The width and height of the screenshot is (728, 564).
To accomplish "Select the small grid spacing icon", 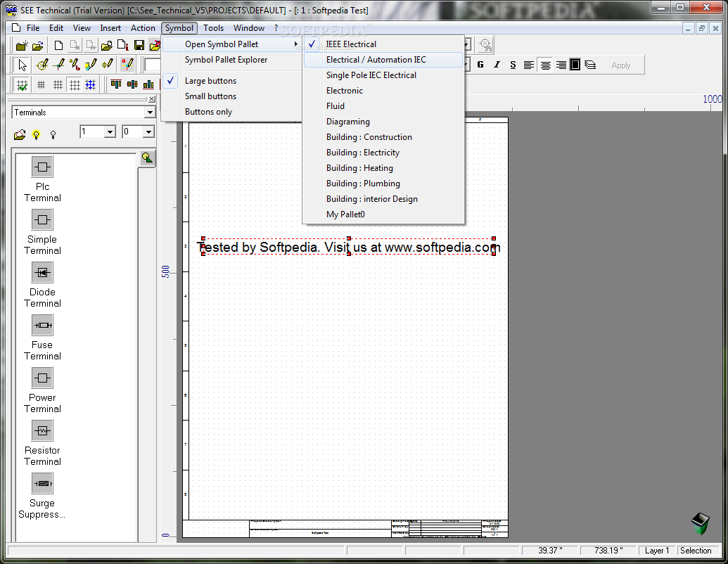I will pyautogui.click(x=41, y=85).
